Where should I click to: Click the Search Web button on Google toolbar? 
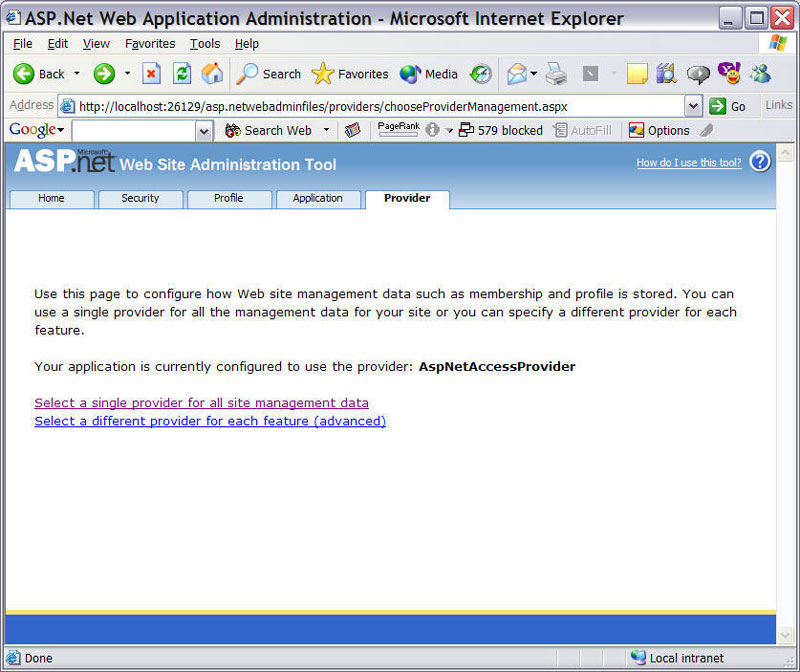[269, 131]
